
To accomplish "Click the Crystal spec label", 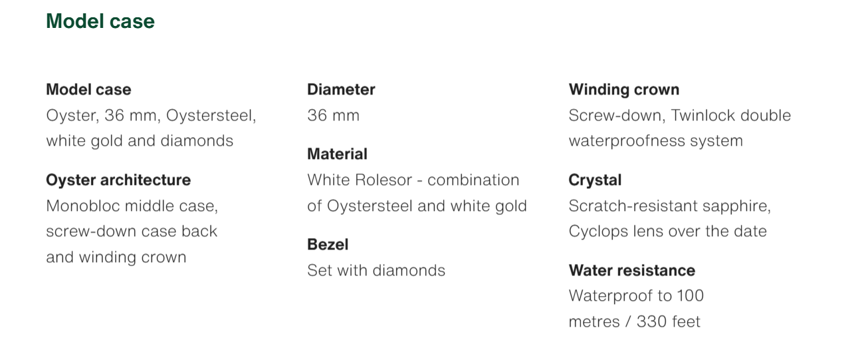I will pyautogui.click(x=595, y=180).
